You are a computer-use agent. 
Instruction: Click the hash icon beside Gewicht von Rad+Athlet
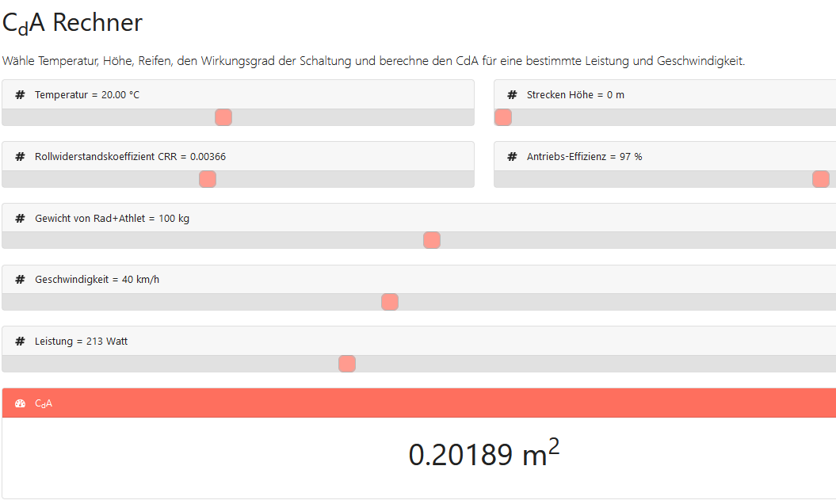click(20, 219)
